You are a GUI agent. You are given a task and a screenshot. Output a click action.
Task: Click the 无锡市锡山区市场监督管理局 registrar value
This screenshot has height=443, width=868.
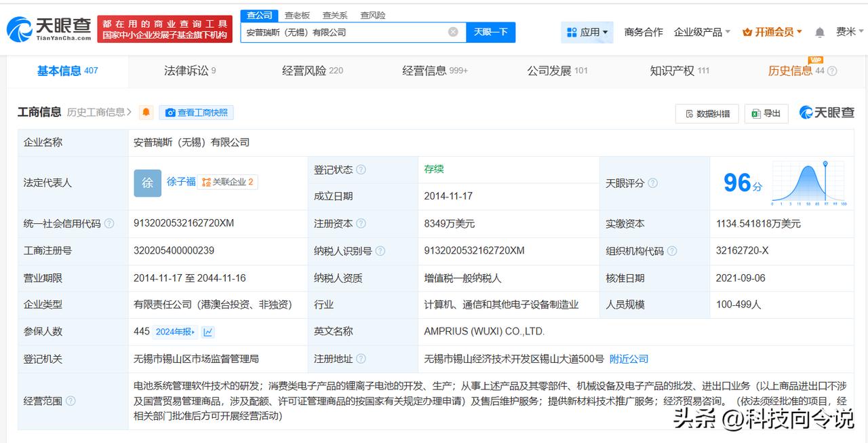[196, 359]
